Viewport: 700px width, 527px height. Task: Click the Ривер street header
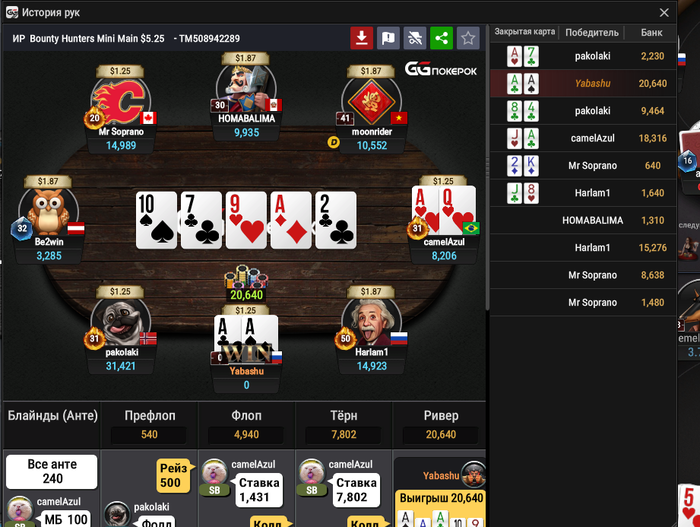(x=441, y=416)
